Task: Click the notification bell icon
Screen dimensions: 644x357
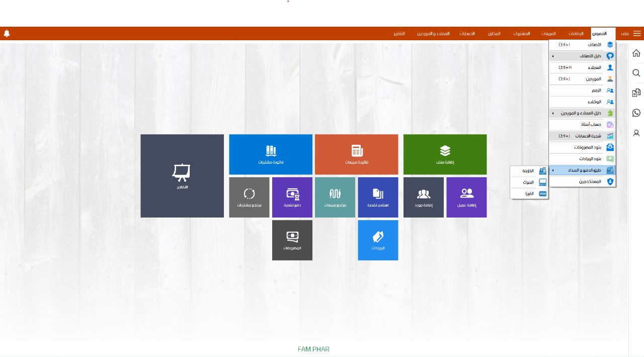Action: [x=7, y=34]
